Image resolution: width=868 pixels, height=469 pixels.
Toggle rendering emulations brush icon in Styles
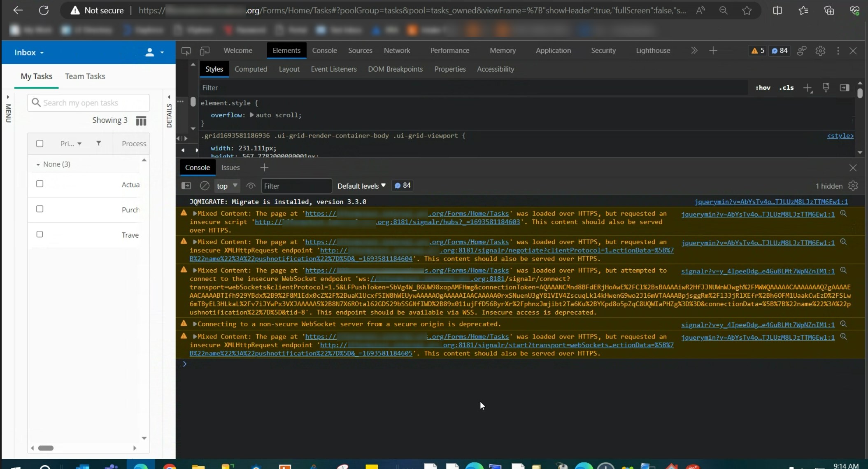tap(826, 87)
